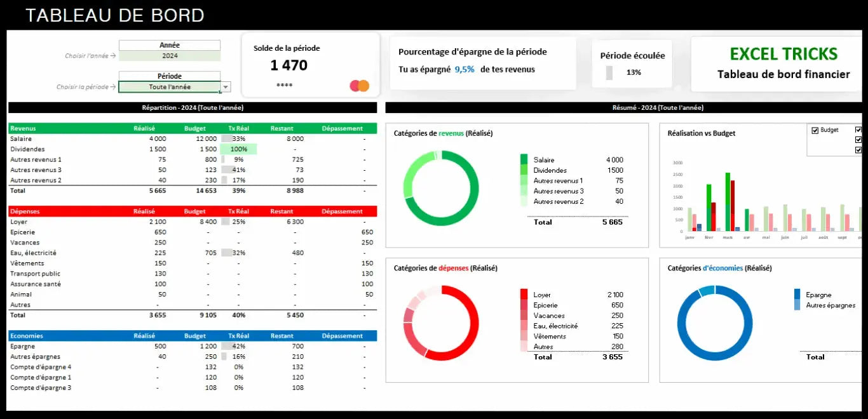Select the Salaire Tx Réal cell showing 33%
Screen dimensions: 868x419
point(238,138)
